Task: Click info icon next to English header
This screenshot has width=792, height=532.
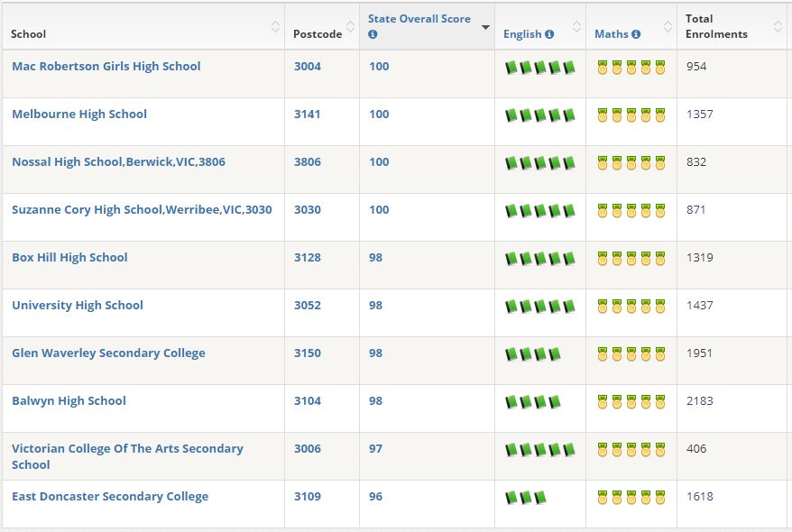Action: click(549, 34)
